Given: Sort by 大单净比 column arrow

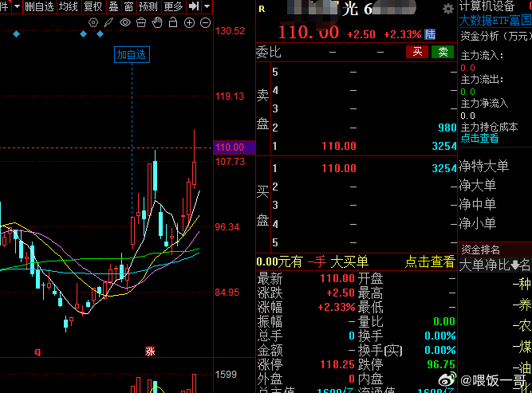Looking at the screenshot, I should tap(514, 265).
